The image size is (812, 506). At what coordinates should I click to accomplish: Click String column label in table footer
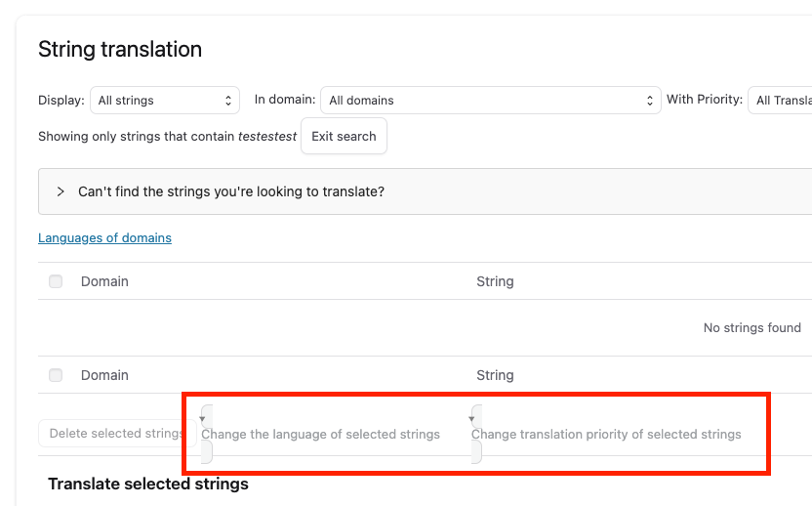coord(495,375)
